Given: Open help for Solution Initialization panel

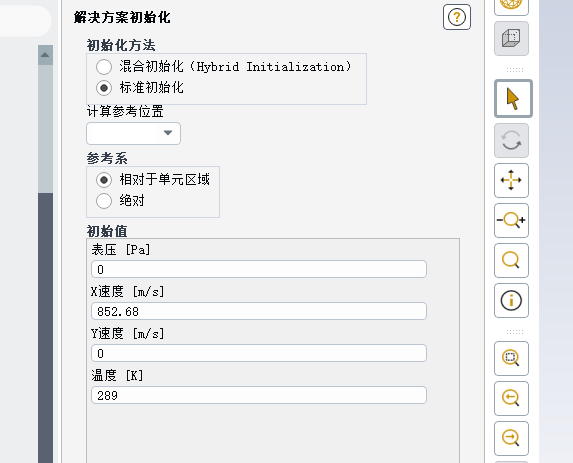Looking at the screenshot, I should click(x=457, y=17).
